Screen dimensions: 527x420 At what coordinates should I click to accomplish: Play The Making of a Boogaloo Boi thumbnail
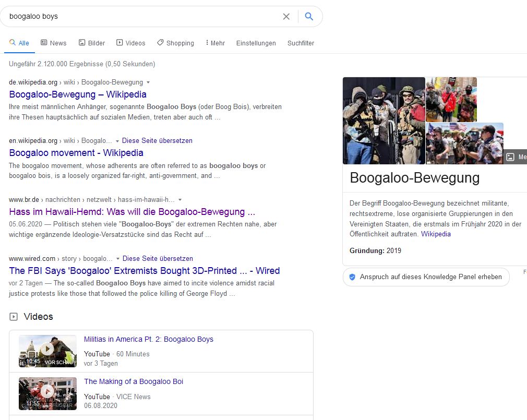(47, 393)
